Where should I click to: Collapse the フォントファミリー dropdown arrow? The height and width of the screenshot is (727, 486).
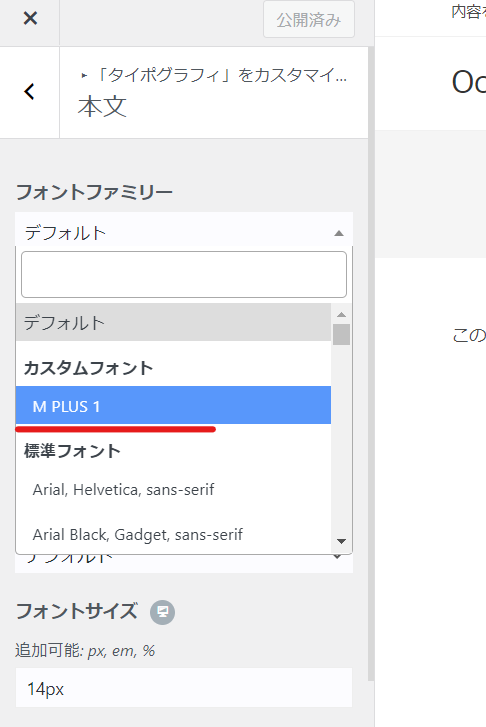339,233
